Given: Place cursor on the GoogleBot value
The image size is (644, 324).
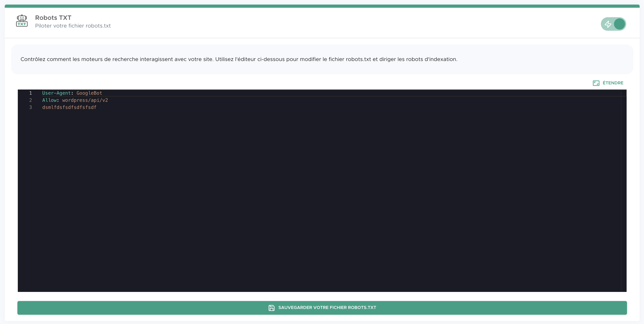Looking at the screenshot, I should 89,93.
